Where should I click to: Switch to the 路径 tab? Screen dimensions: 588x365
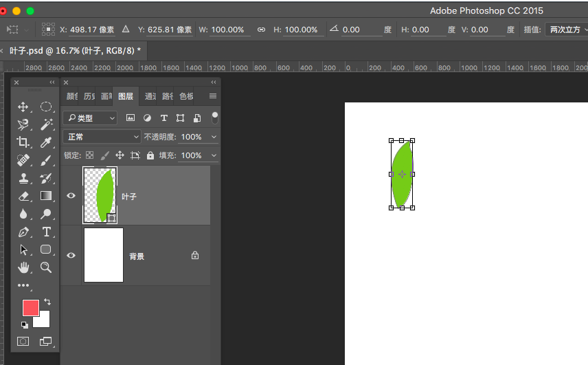coord(168,96)
